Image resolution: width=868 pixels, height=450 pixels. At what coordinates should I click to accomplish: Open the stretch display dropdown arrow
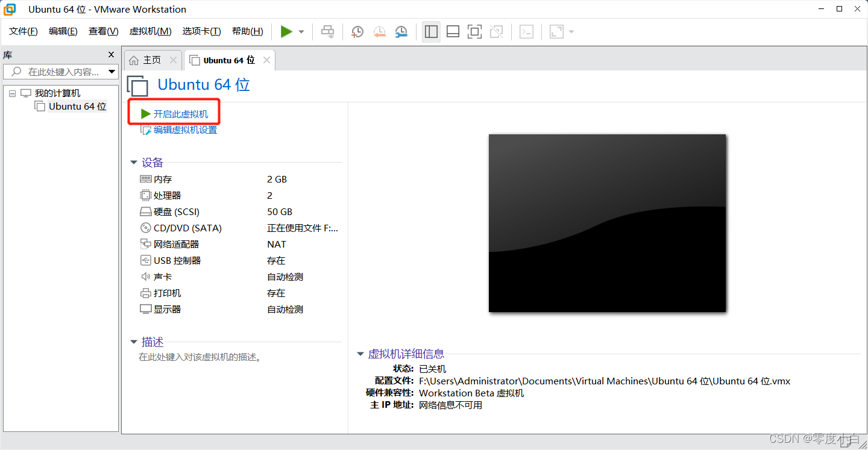tap(571, 32)
